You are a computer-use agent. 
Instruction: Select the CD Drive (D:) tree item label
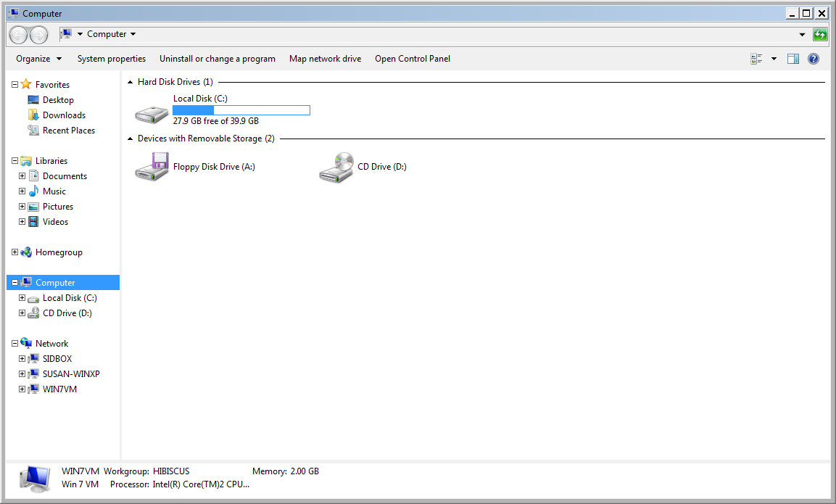click(67, 313)
